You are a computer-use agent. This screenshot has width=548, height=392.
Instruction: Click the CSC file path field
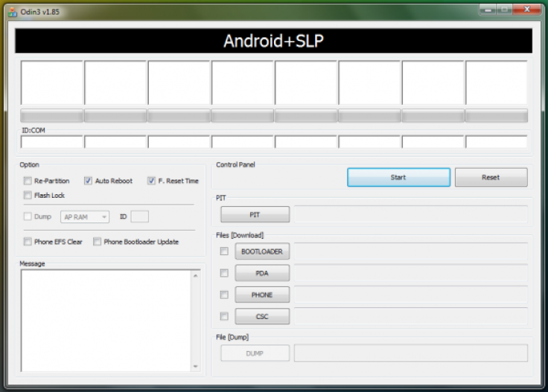tap(411, 316)
